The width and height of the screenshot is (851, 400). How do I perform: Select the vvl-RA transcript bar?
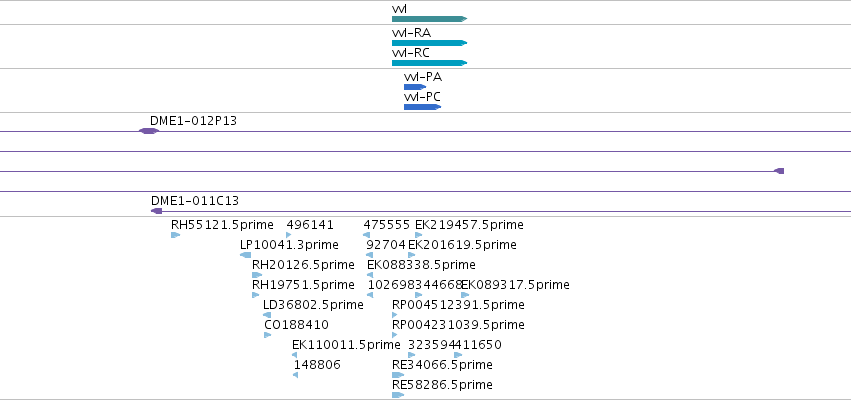tap(429, 43)
